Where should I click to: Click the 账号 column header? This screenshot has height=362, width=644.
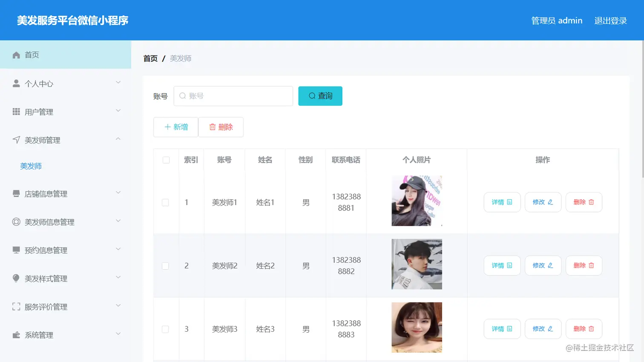tap(224, 160)
